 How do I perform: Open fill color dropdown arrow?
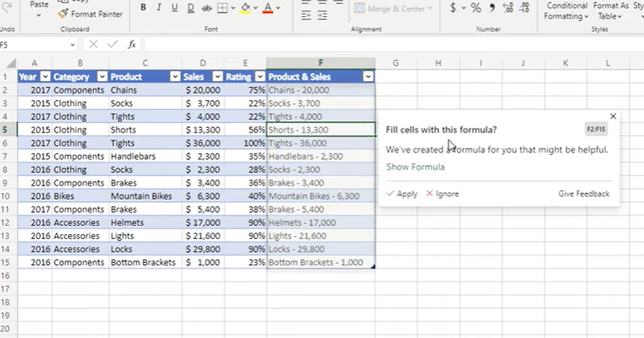click(x=256, y=8)
